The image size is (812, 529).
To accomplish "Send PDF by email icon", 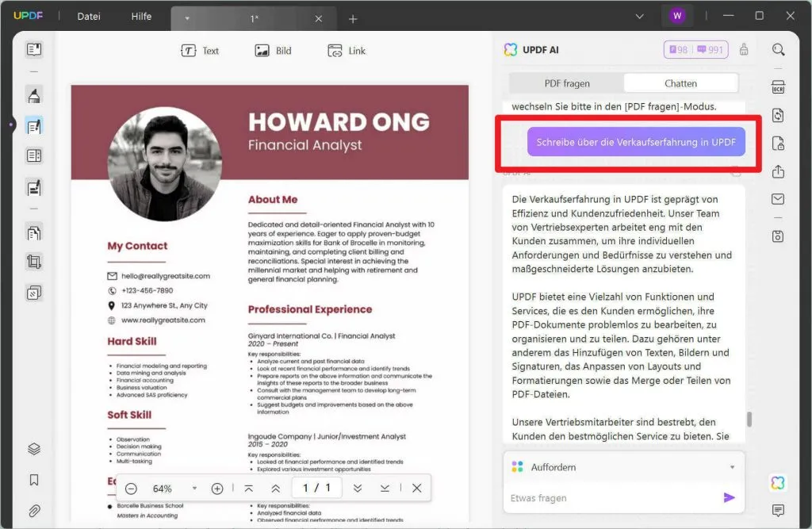I will click(x=779, y=199).
